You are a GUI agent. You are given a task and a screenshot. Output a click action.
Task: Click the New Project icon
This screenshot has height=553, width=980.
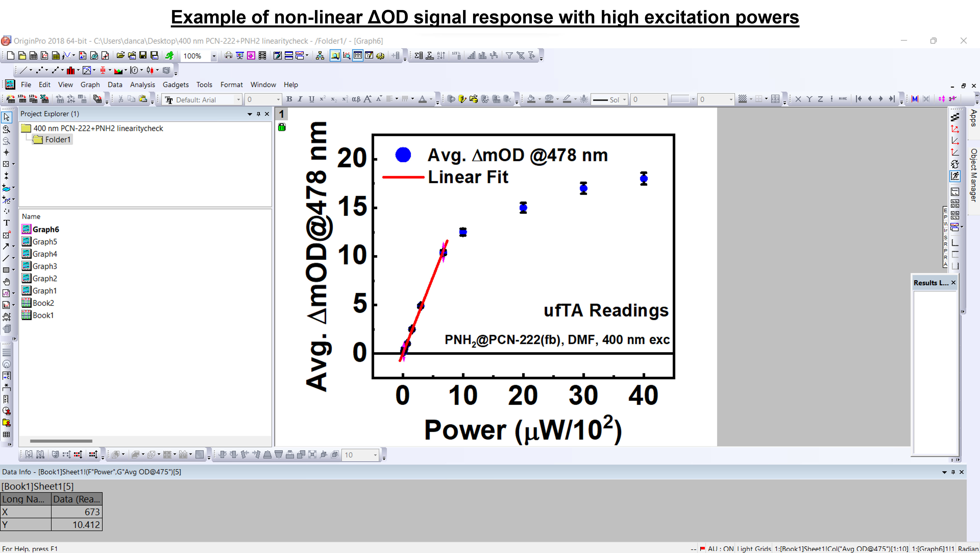point(11,56)
